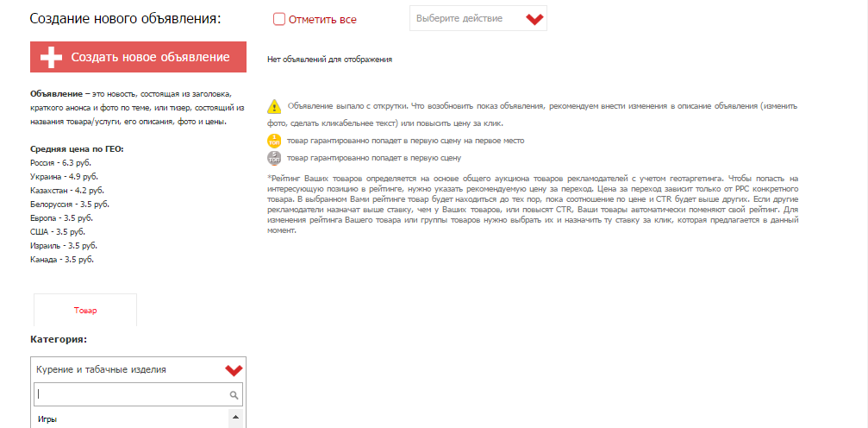Focus the category search input field
The image size is (868, 428).
[138, 394]
